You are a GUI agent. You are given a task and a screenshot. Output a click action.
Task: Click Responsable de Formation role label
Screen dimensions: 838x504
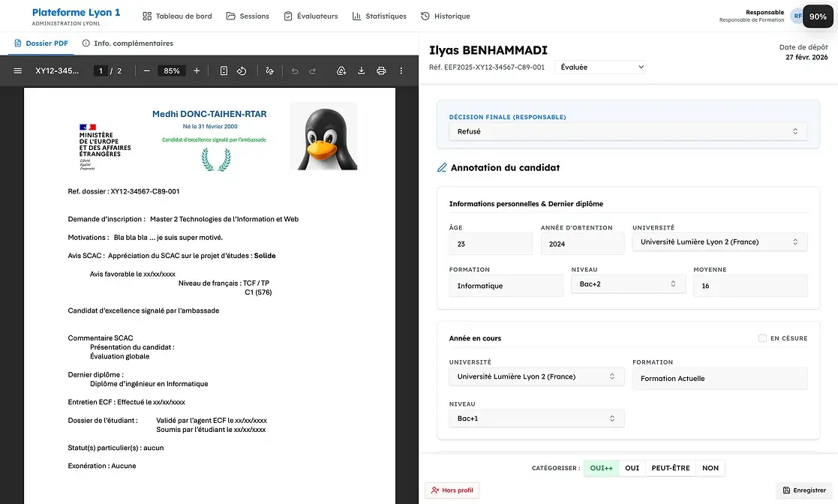point(752,20)
